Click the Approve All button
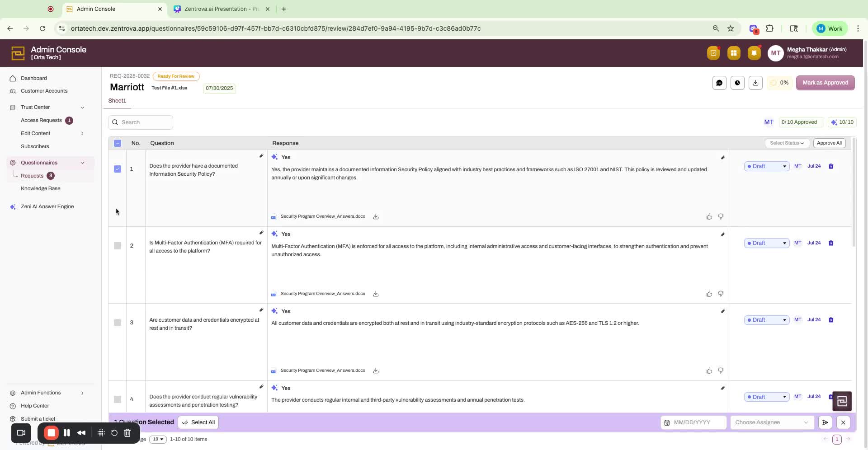 point(829,143)
